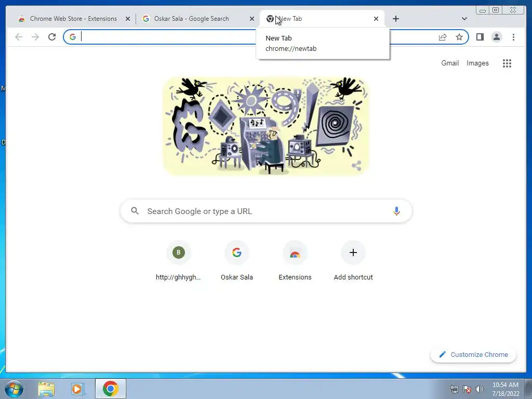The image size is (532, 399).
Task: Open the profile avatar menu
Action: [x=496, y=37]
